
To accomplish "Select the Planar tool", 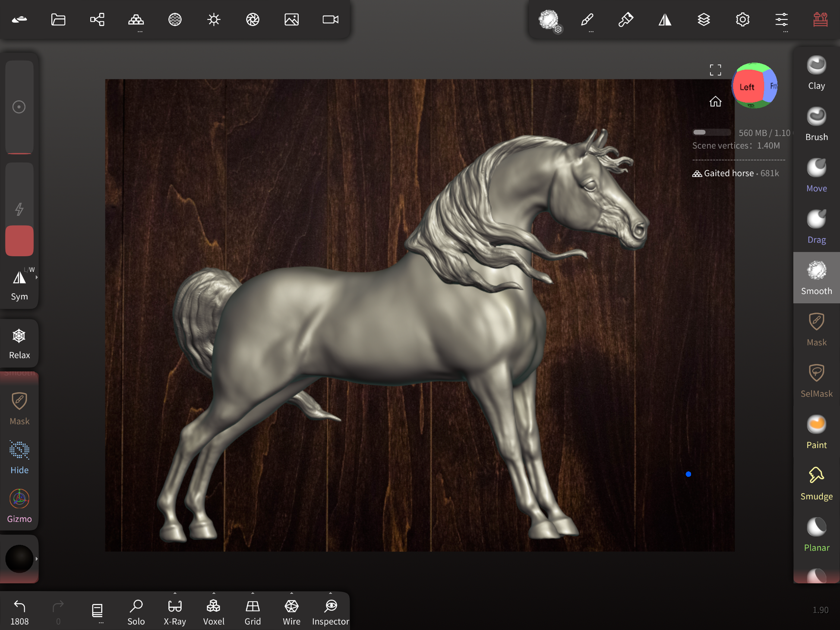I will 816,535.
